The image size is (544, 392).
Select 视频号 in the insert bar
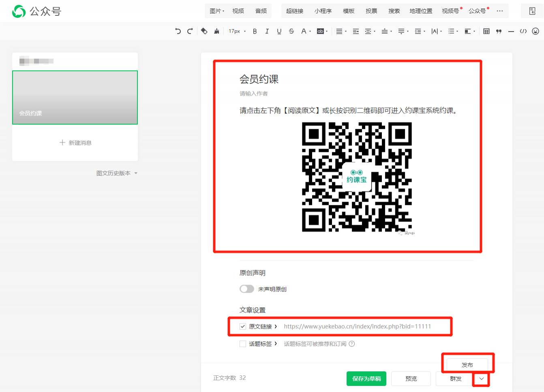pyautogui.click(x=450, y=11)
